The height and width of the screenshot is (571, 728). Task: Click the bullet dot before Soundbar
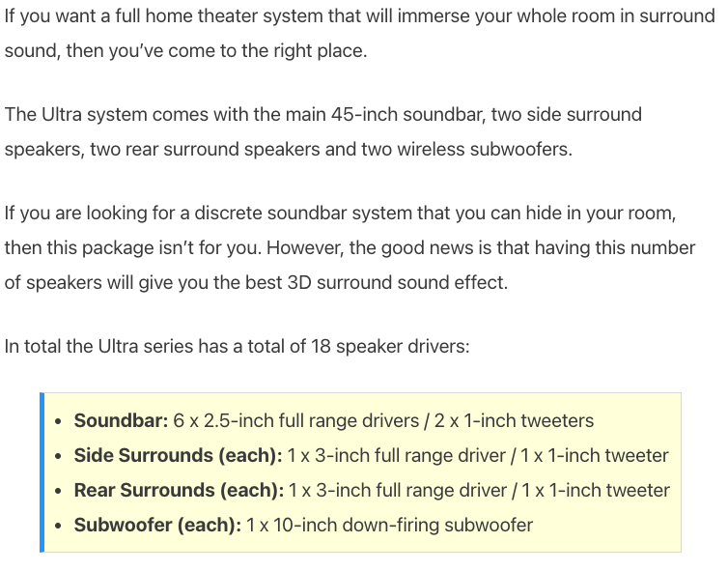(x=60, y=422)
